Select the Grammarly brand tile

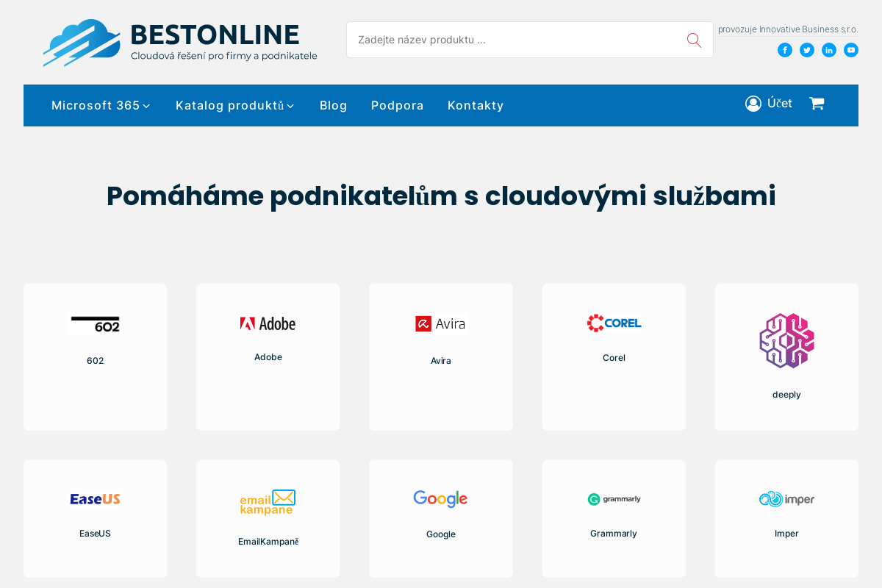click(x=614, y=518)
